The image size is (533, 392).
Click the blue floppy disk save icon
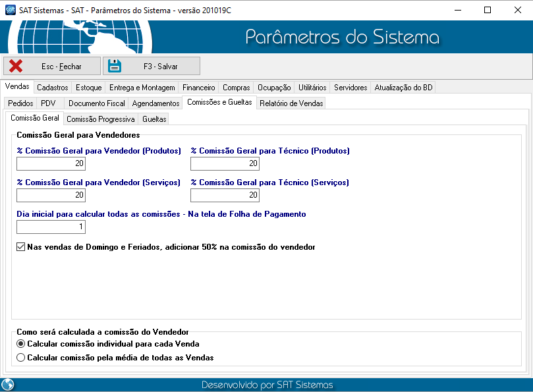tap(115, 66)
